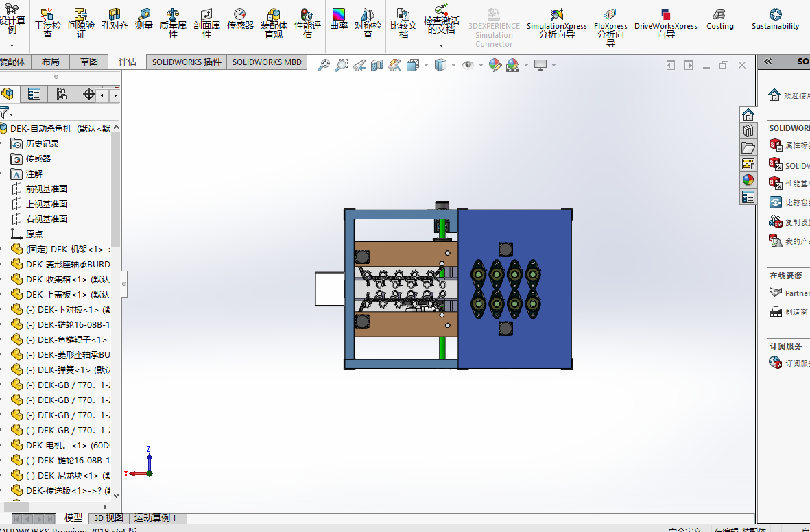Viewport: 810px width, 532px height.
Task: Open Design Library in task pane
Action: point(748,131)
